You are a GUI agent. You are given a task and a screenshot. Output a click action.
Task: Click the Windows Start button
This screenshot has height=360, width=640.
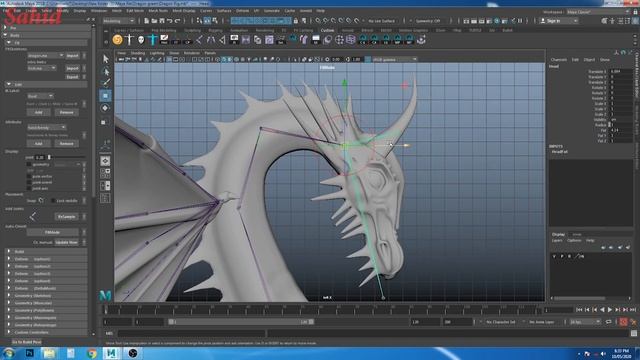pos(9,353)
